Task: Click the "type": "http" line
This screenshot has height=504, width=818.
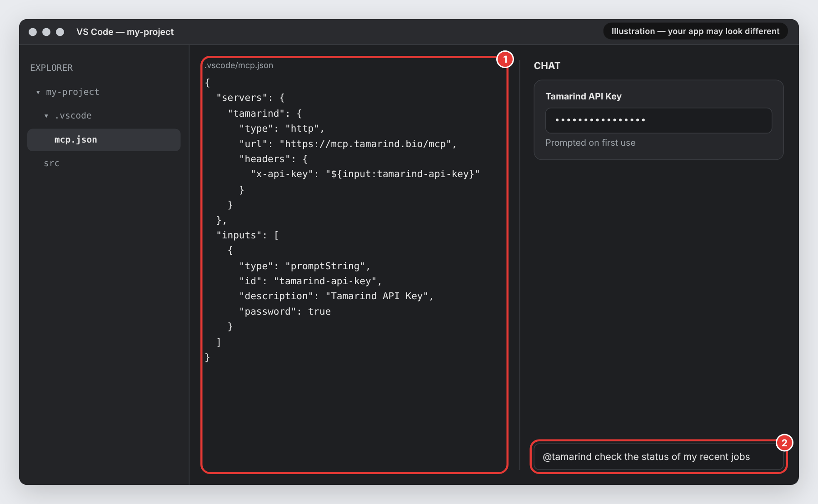Action: pyautogui.click(x=282, y=128)
